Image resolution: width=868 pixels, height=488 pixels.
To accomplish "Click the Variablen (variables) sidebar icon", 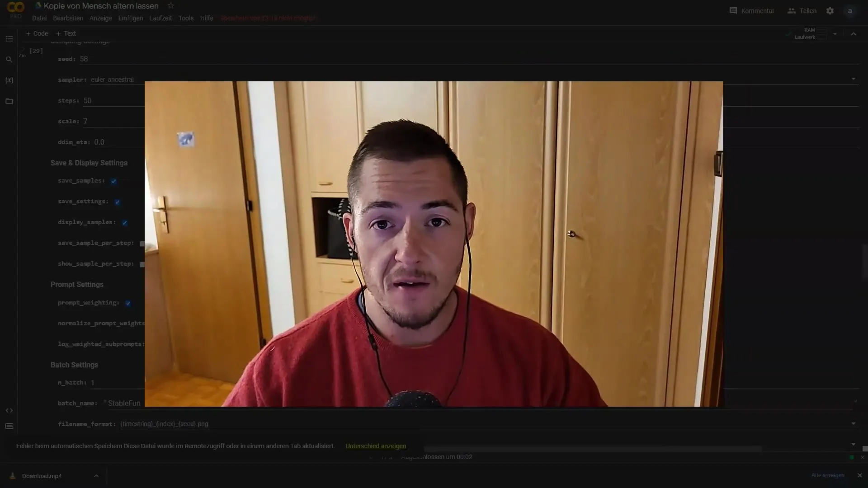I will tap(9, 80).
